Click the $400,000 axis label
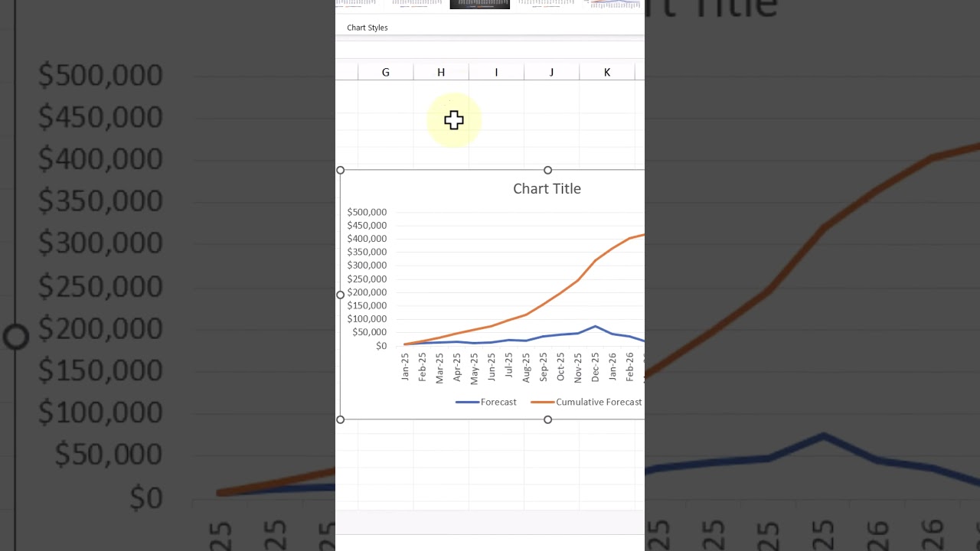This screenshot has width=980, height=551. 367,239
